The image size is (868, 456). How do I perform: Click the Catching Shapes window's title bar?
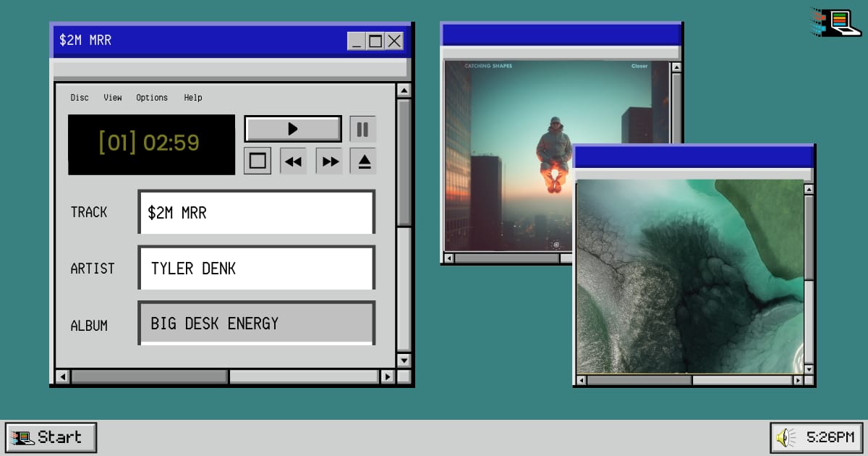click(x=561, y=34)
